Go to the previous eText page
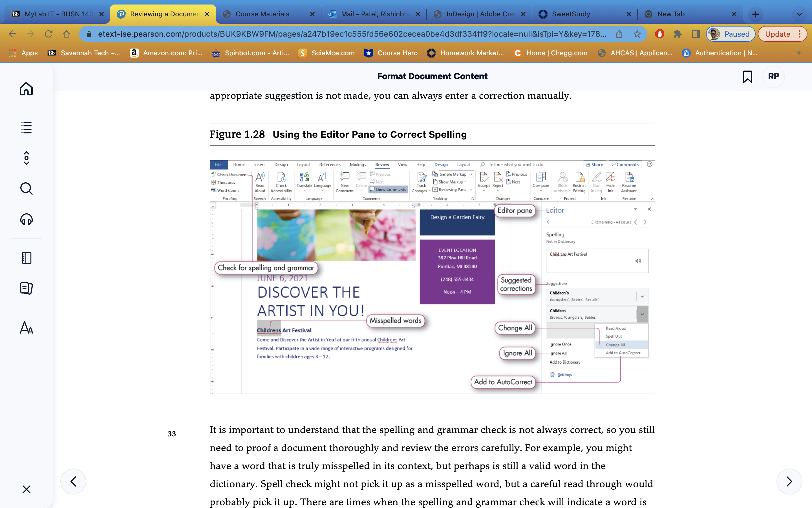Viewport: 812px width, 508px height. pos(73,481)
